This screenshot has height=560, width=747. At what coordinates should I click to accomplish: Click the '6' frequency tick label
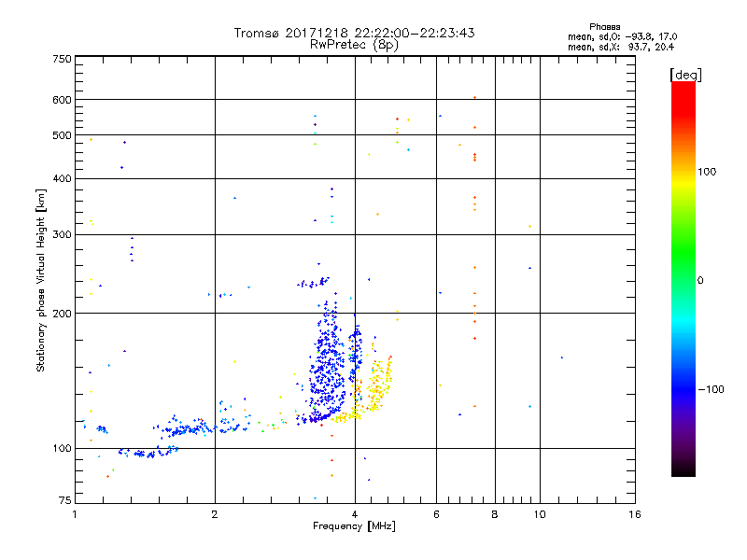pos(436,514)
